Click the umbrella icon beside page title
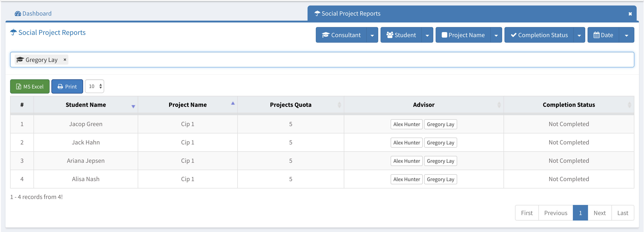Screen dimensions: 644x232 coord(14,33)
